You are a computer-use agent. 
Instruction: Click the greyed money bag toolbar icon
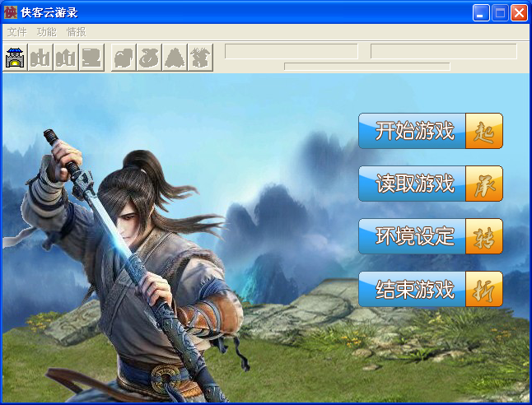149,58
